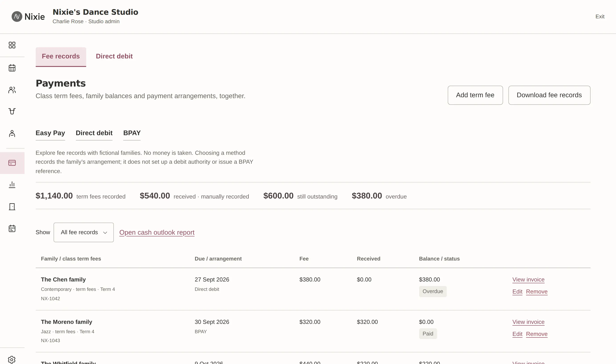The image size is (616, 364).
Task: Click the 27 Sept 2026 due date
Action: point(212,280)
